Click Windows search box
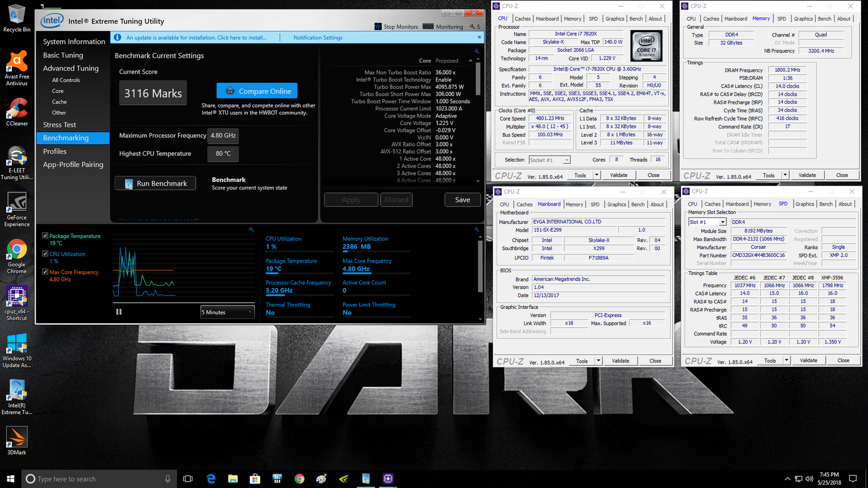The height and width of the screenshot is (488, 868). point(99,479)
